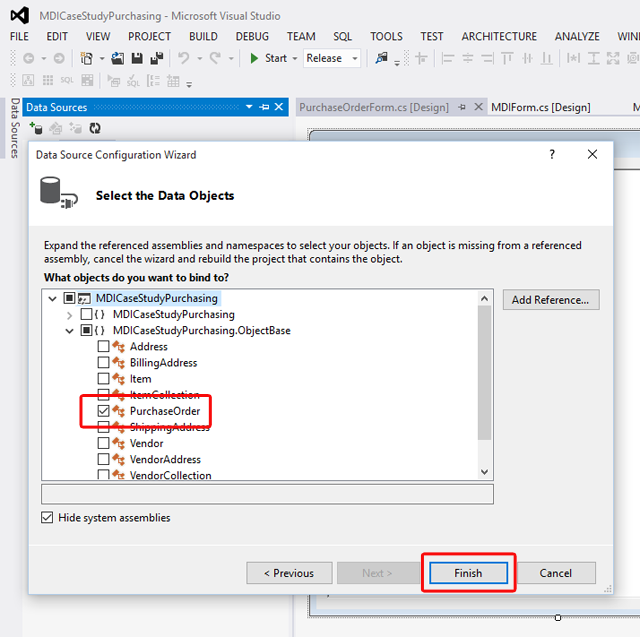Open the New Project dropdown arrow
640x637 pixels.
click(102, 58)
